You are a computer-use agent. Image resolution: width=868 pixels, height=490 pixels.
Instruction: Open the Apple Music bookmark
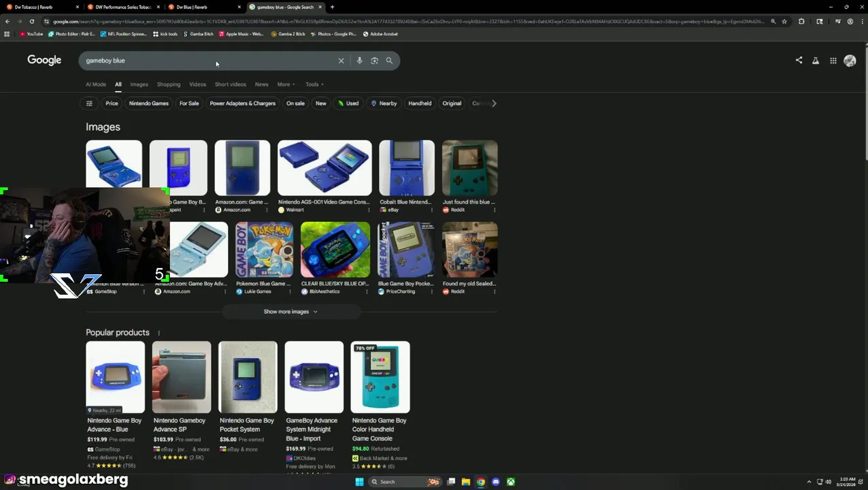[x=241, y=34]
